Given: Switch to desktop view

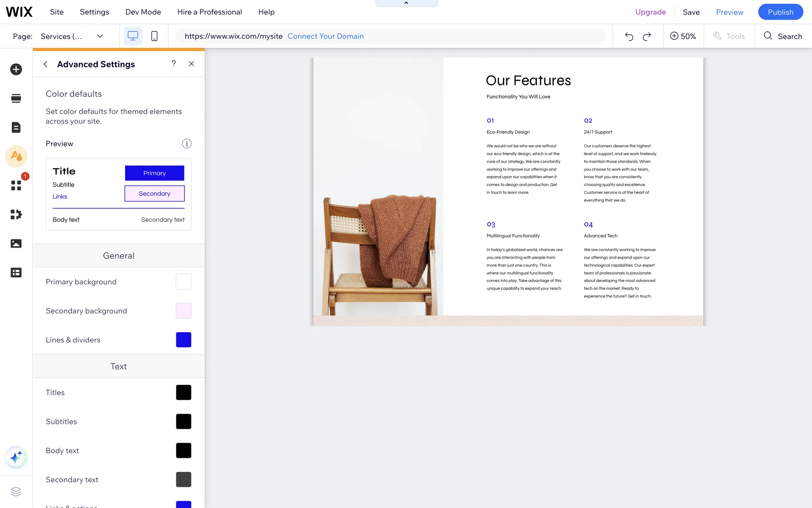Looking at the screenshot, I should [x=133, y=36].
